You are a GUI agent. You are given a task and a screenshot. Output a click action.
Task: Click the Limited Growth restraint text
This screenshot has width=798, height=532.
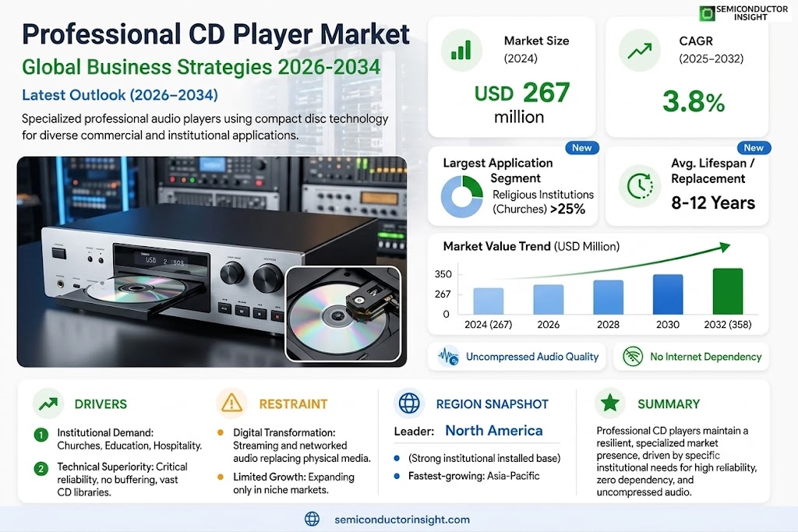tap(294, 483)
